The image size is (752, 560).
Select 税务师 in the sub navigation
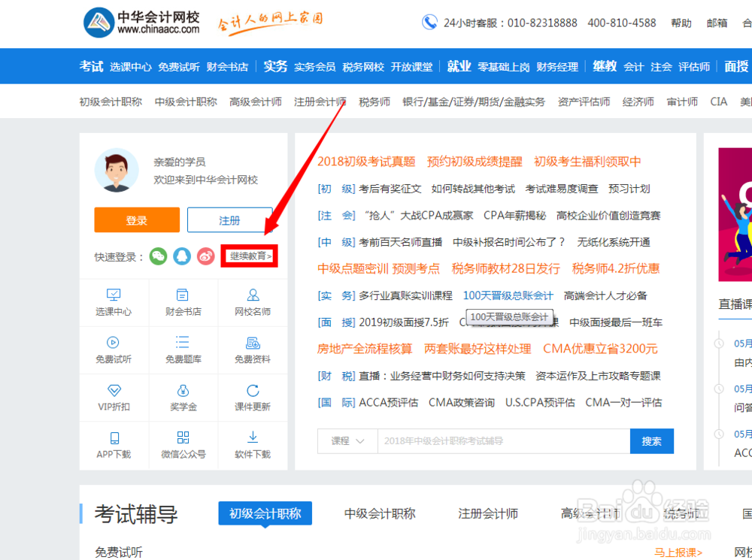[374, 101]
